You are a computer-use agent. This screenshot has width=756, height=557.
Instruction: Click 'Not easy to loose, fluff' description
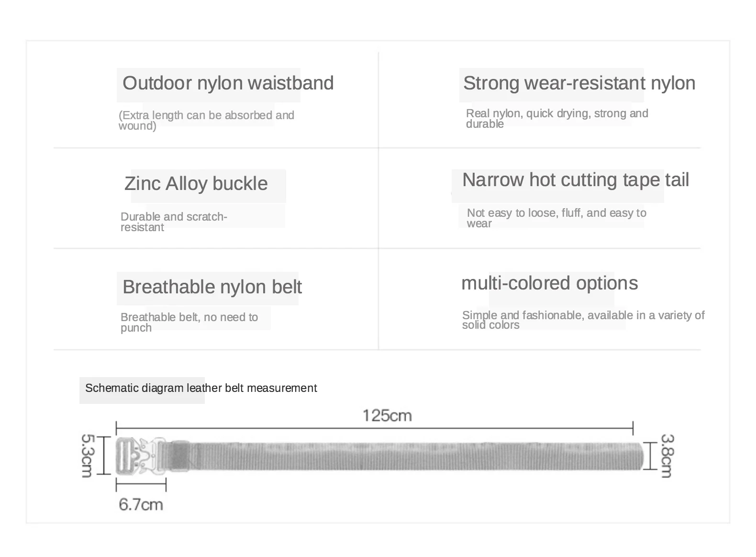pos(556,218)
